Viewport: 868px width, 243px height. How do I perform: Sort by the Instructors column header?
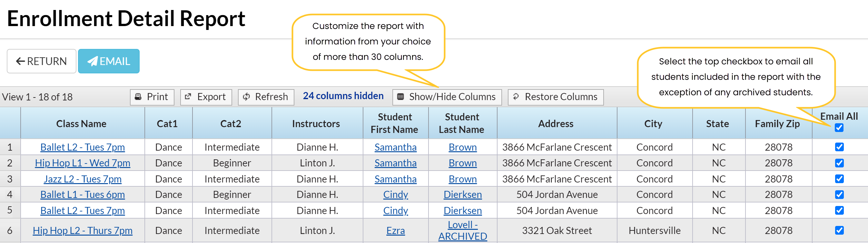tap(316, 124)
